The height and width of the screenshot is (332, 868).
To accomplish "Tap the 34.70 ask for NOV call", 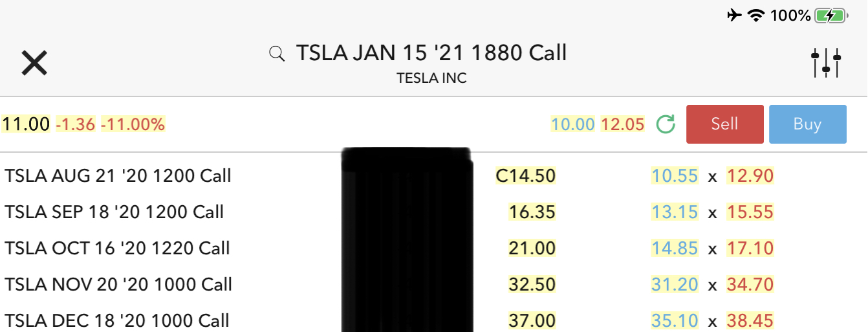I will click(750, 285).
